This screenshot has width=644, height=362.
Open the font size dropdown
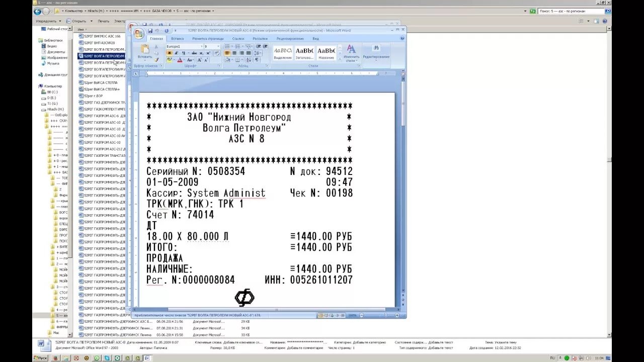tap(218, 46)
